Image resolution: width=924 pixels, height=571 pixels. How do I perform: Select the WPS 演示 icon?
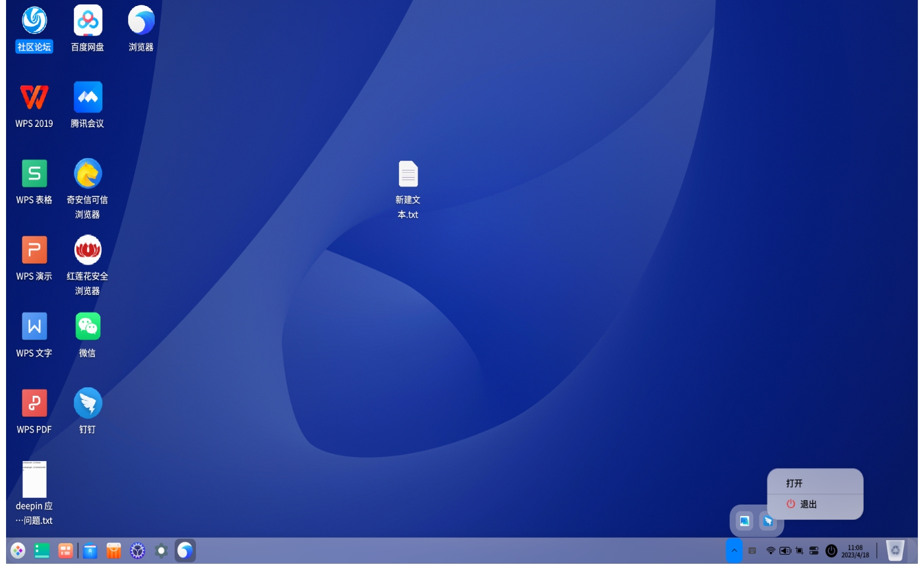(34, 259)
